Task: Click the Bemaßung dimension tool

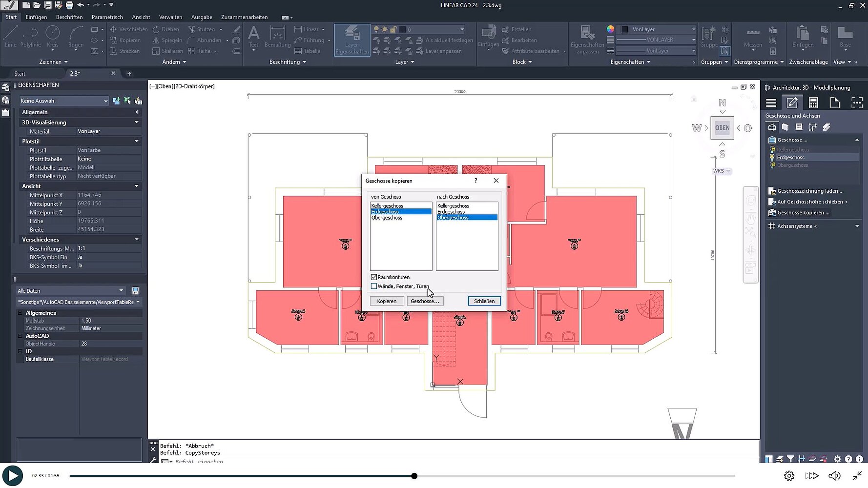Action: click(277, 37)
